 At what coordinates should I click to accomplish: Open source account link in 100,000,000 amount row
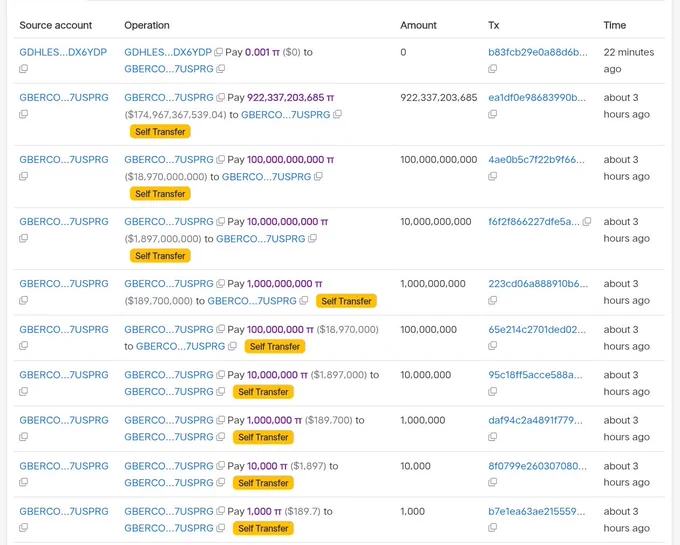click(x=64, y=330)
